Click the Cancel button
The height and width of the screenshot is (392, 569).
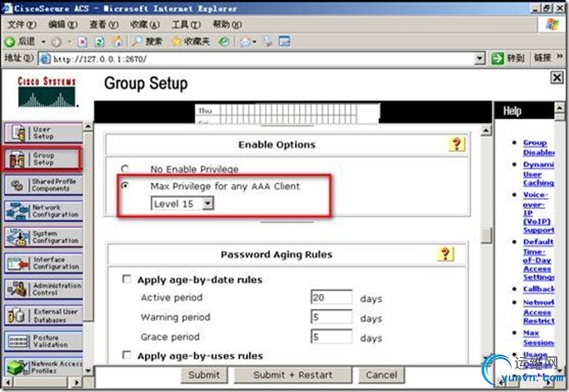coord(381,375)
